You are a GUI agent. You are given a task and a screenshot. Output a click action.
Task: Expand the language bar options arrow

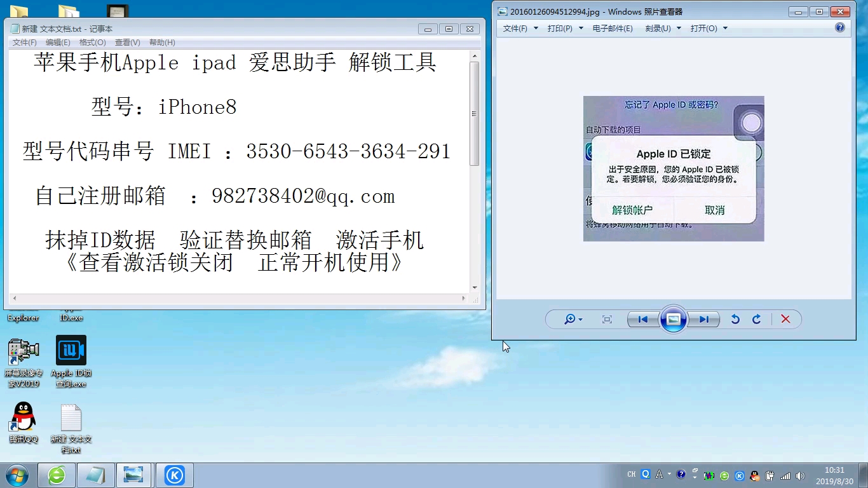click(x=695, y=477)
